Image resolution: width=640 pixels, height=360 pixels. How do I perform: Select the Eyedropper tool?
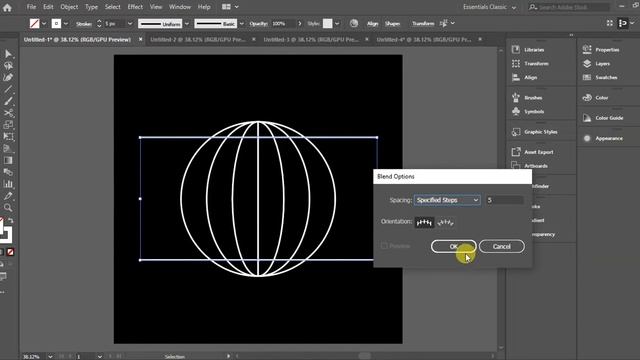(8, 196)
